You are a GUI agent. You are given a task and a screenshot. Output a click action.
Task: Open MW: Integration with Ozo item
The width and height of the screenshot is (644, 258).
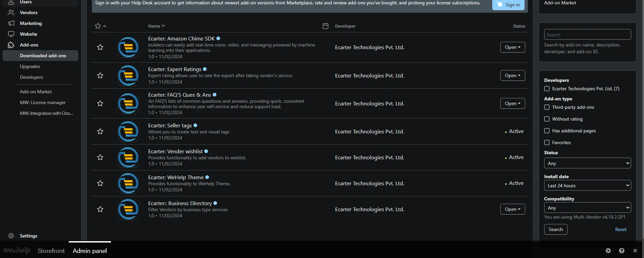tap(47, 113)
